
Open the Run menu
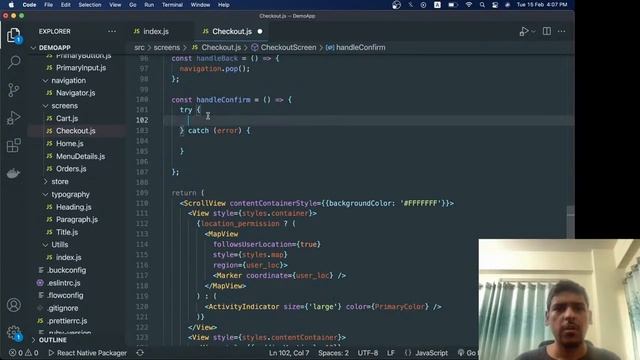149,5
